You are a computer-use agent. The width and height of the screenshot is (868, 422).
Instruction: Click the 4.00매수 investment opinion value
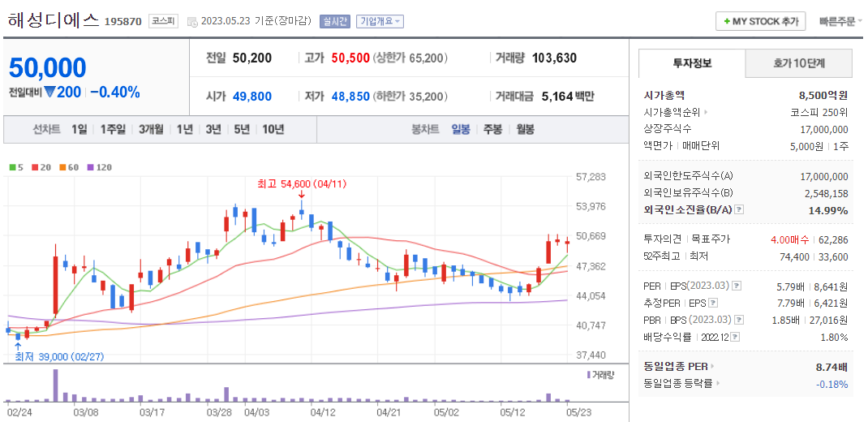[789, 239]
